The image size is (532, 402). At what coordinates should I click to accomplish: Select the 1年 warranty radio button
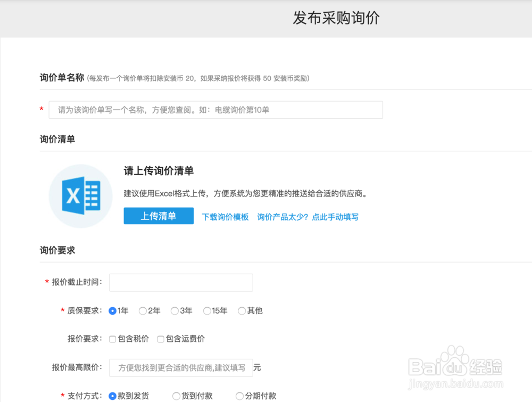pyautogui.click(x=112, y=310)
